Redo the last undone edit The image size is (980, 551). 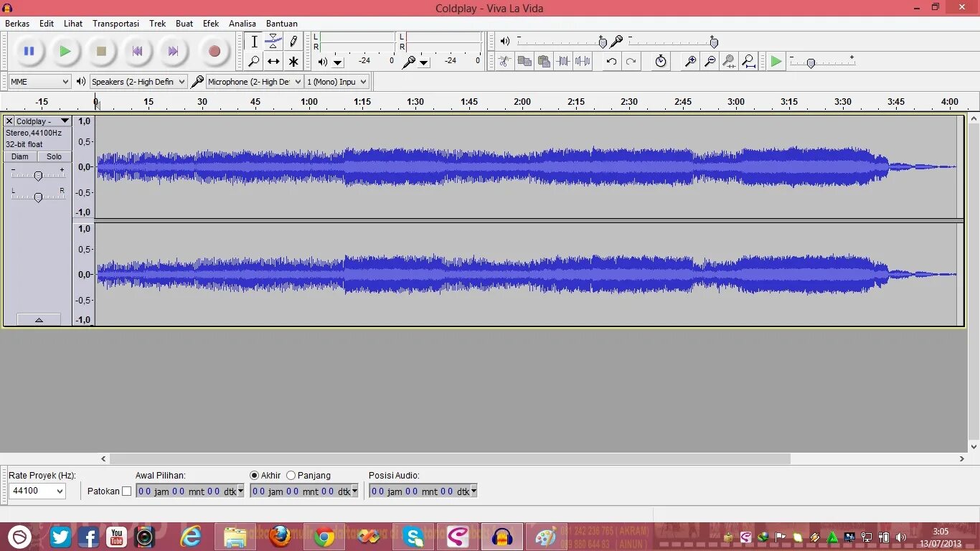[x=631, y=61]
